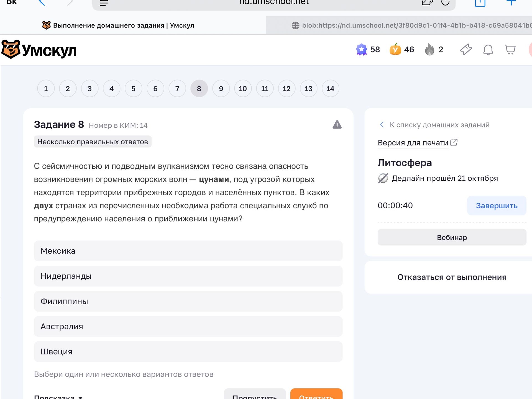
Task: Open the ticket coupon icon
Action: coord(466,50)
